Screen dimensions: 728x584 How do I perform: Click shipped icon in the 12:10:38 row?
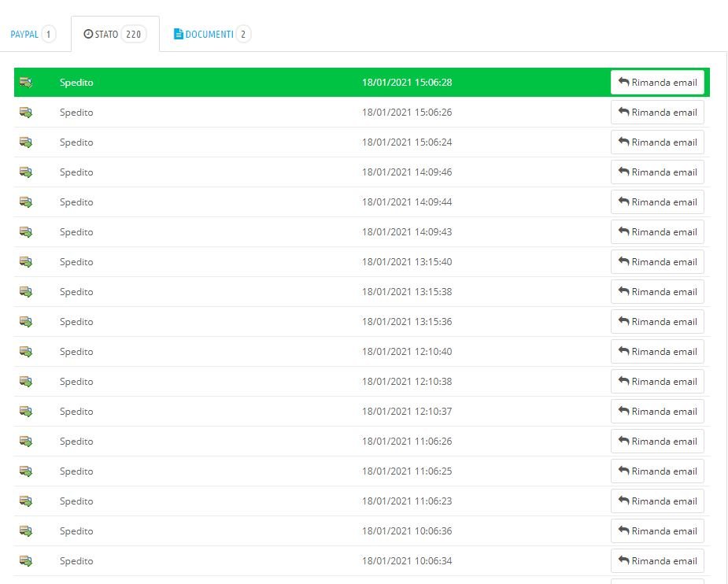click(x=26, y=382)
